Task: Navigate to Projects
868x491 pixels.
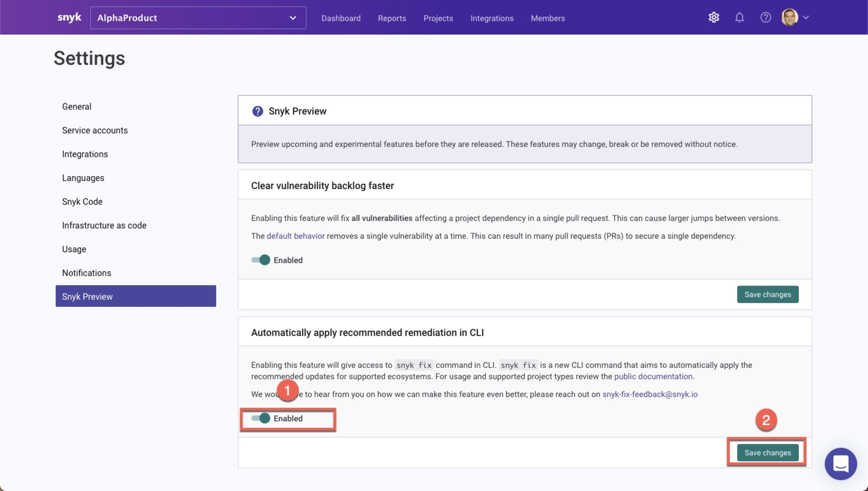Action: point(438,18)
